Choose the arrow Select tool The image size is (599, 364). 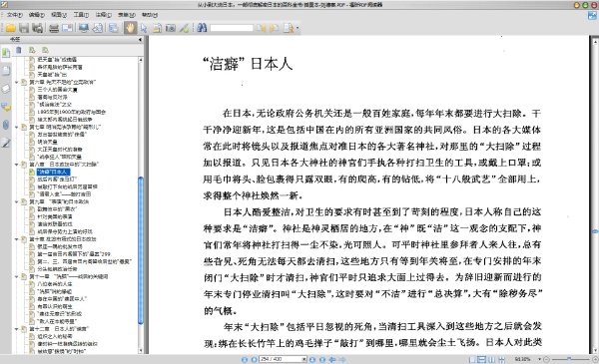coord(144,28)
